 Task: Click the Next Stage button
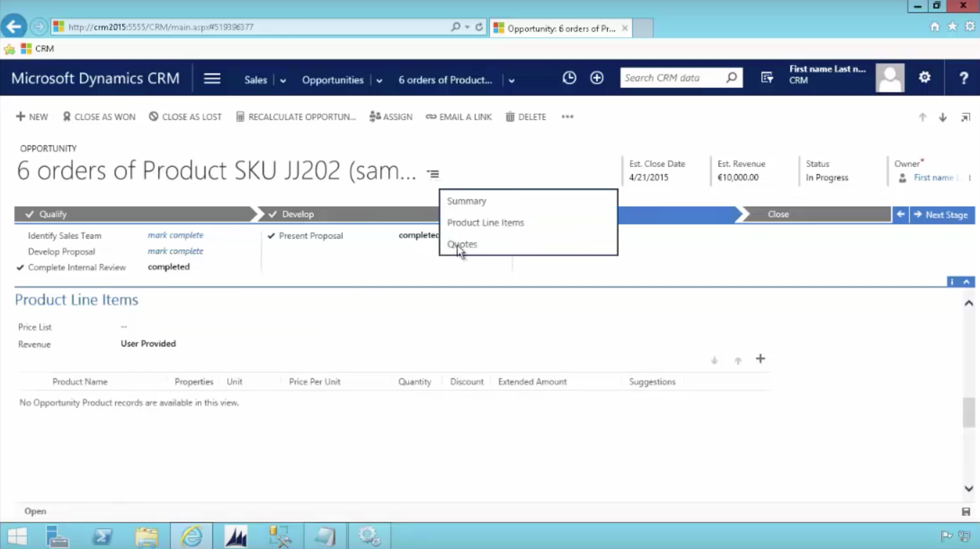[941, 215]
